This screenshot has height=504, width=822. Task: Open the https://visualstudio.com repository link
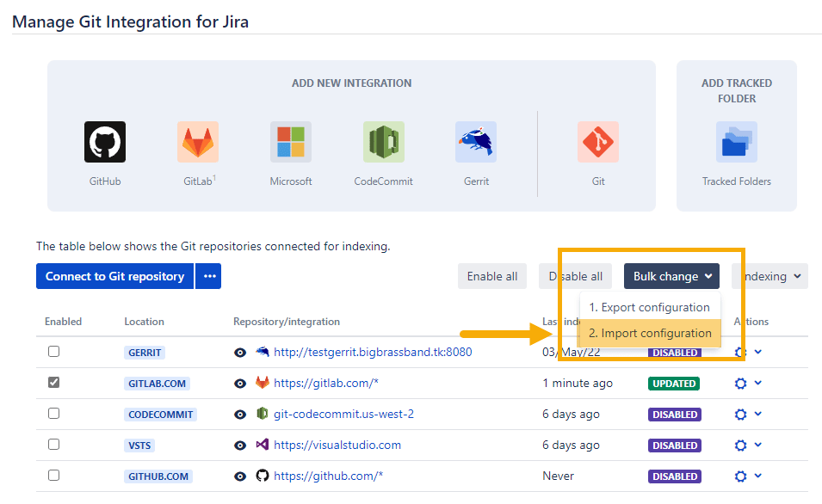(337, 446)
